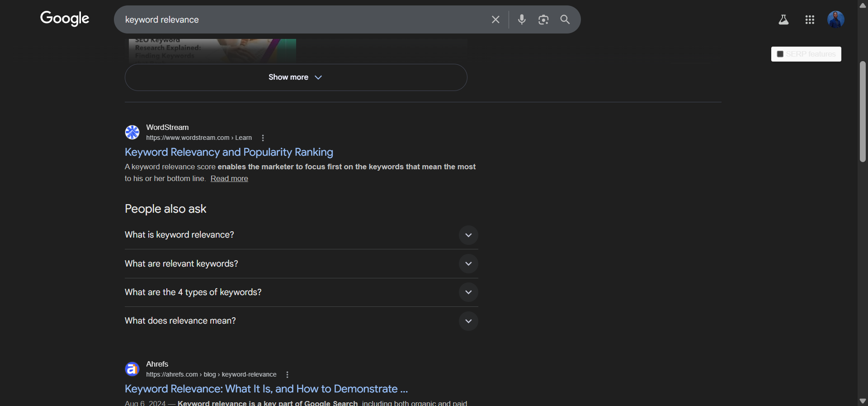868x406 pixels.
Task: Open the Google account profile avatar
Action: 836,19
